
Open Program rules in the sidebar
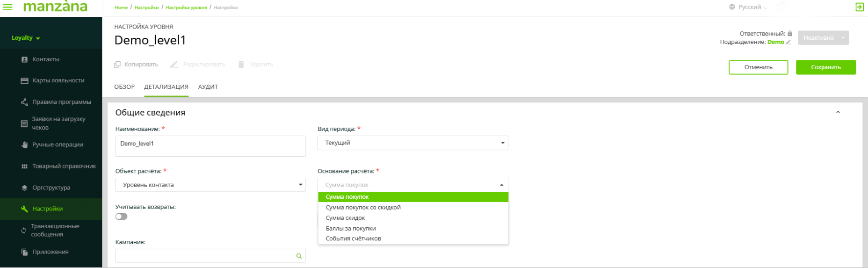click(x=61, y=102)
